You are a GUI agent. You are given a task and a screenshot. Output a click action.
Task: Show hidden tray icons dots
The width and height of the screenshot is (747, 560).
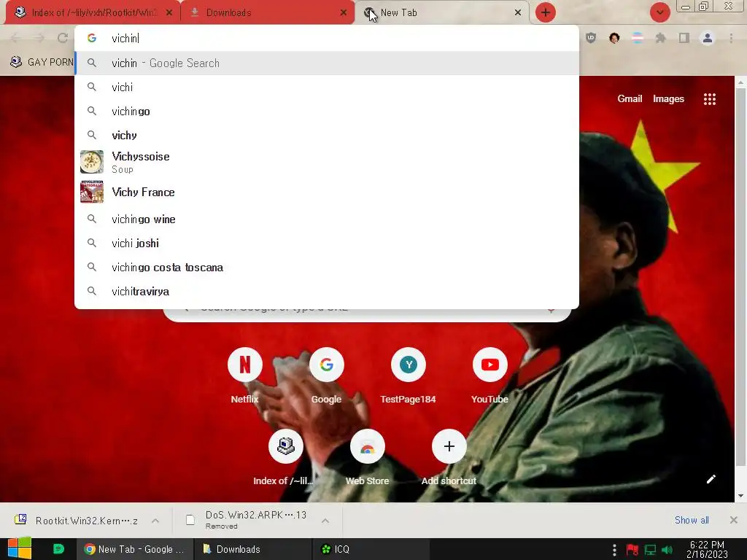coord(614,550)
